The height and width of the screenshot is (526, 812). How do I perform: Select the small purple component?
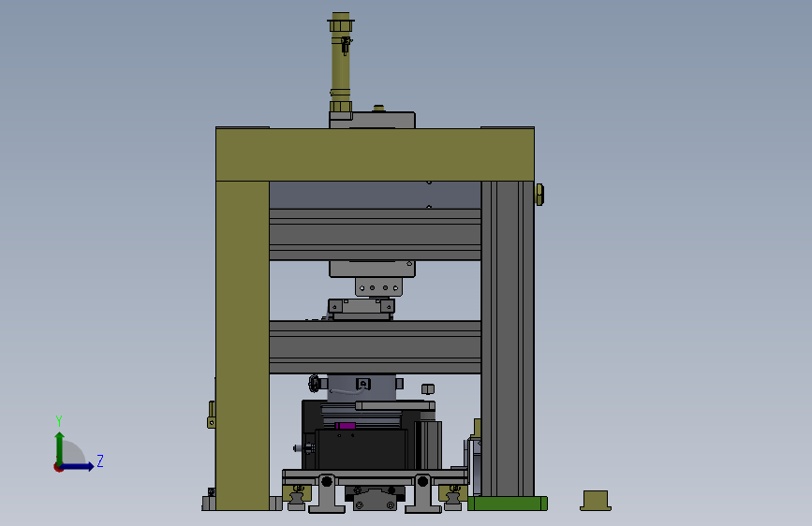(x=345, y=426)
